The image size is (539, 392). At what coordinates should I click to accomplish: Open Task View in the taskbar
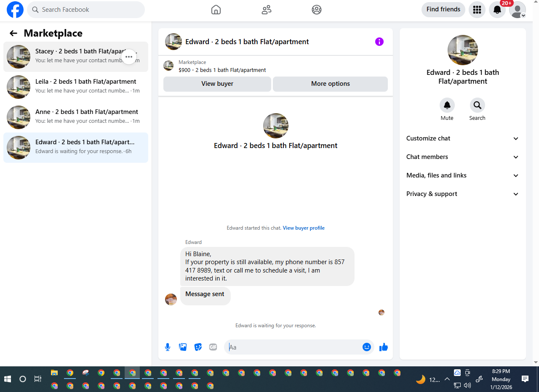click(x=38, y=379)
